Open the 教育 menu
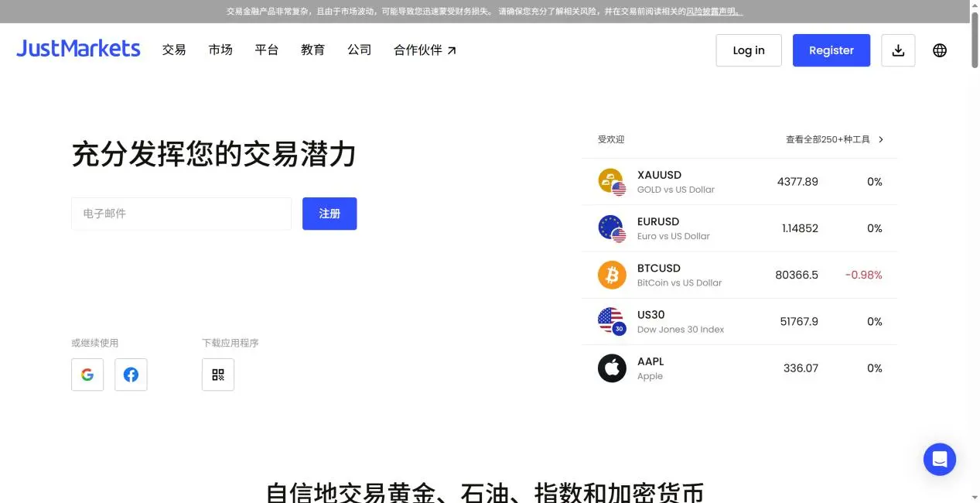The height and width of the screenshot is (503, 980). tap(313, 50)
